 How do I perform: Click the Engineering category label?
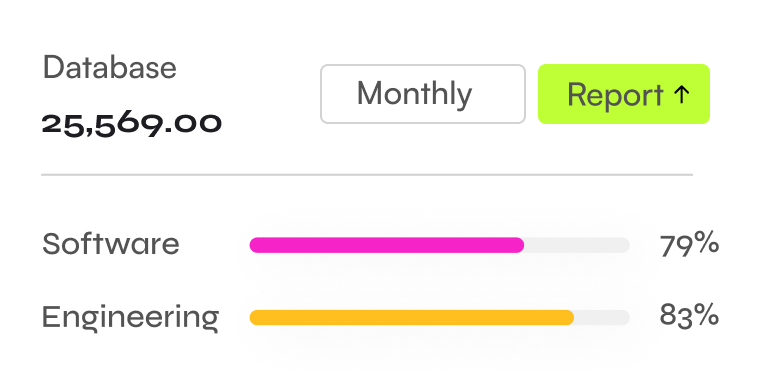tap(130, 317)
